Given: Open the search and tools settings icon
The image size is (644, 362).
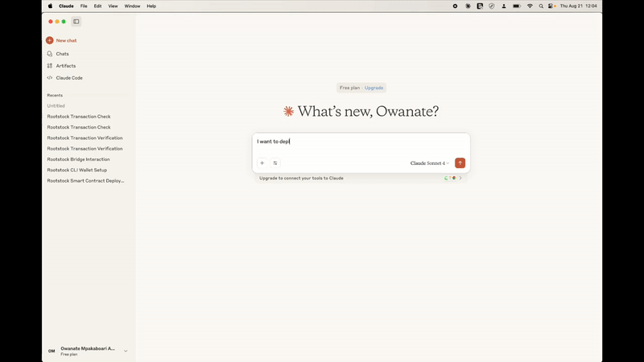Looking at the screenshot, I should tap(275, 163).
